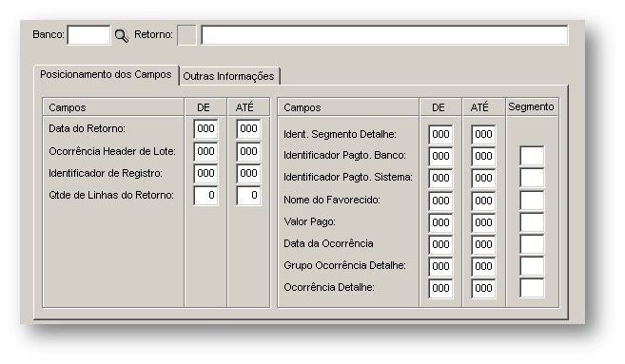Select ATÉ field for Nome do Favorecido
Image resolution: width=625 pixels, height=364 pixels.
pyautogui.click(x=483, y=201)
